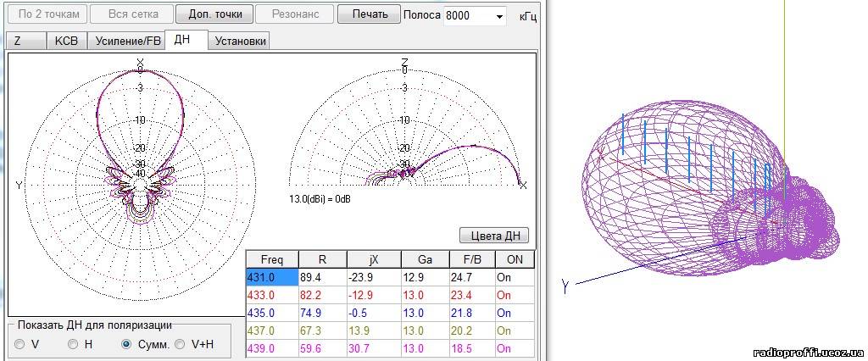
Task: Click the '13.0(dBi) = 0dB' label
Action: coord(320,197)
